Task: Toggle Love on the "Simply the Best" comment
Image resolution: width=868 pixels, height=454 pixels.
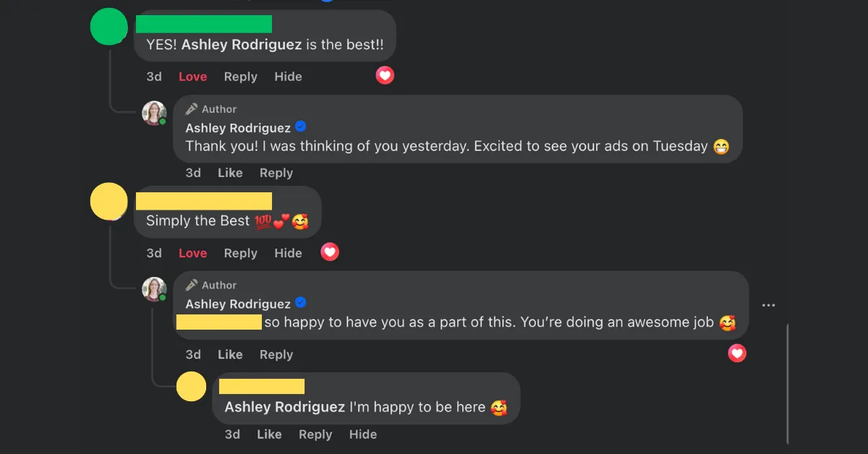Action: click(x=192, y=253)
